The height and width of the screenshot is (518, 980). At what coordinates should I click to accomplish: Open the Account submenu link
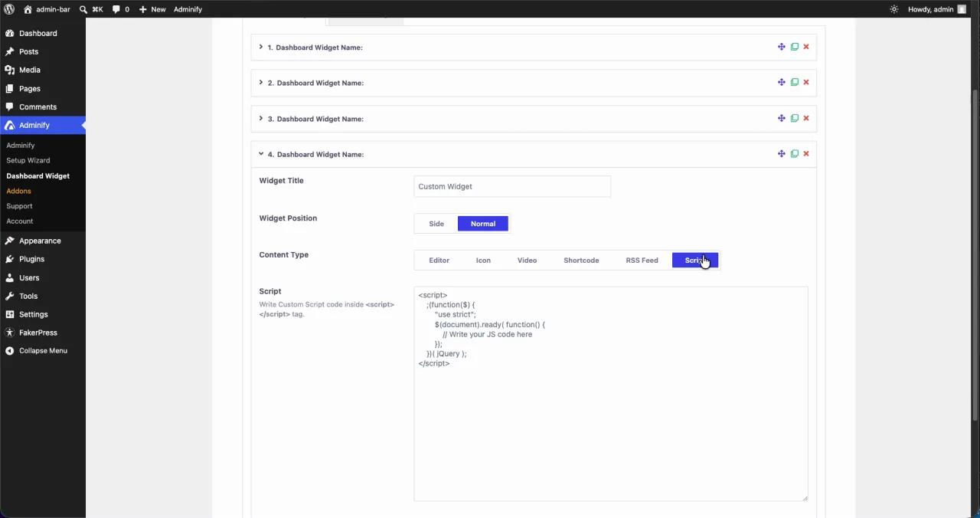coord(20,221)
